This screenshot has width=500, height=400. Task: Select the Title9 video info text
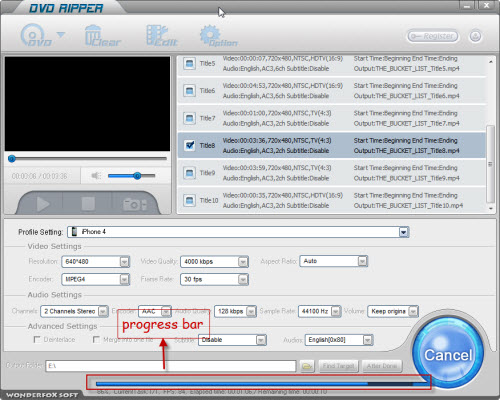click(277, 168)
